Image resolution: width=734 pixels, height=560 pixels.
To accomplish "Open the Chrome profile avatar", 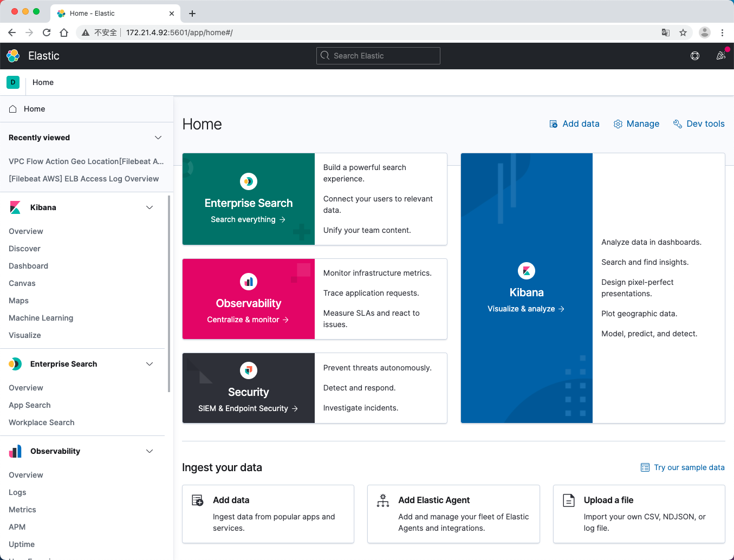I will (x=705, y=32).
